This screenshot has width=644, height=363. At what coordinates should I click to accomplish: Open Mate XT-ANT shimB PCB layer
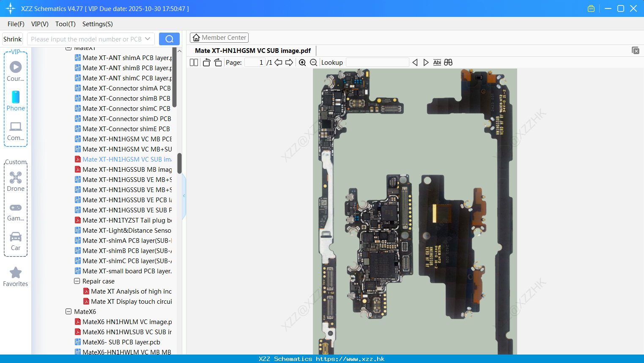(x=123, y=68)
